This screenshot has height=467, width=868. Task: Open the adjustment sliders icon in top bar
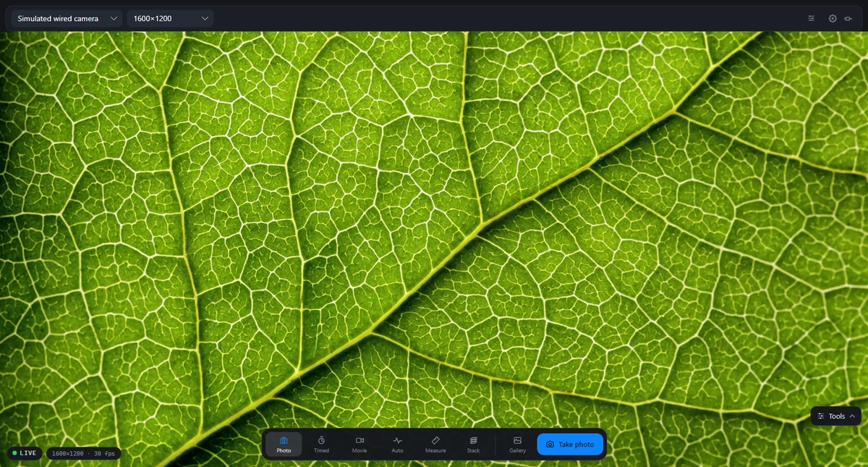tap(812, 18)
